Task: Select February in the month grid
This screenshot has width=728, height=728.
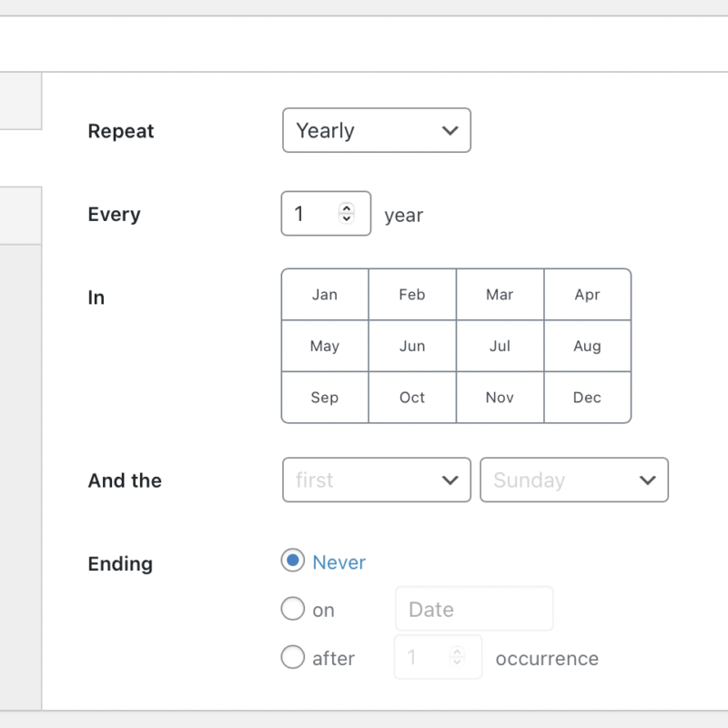Action: tap(411, 294)
